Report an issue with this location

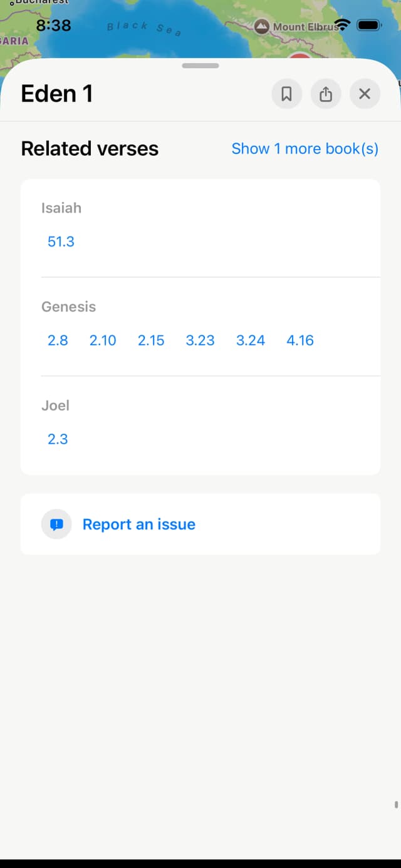[x=138, y=524]
